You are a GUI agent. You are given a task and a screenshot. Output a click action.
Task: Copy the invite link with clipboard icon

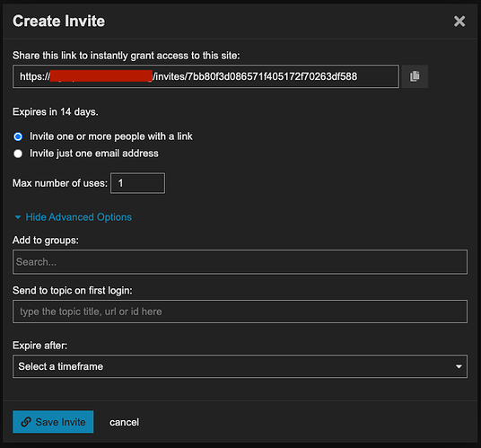point(415,76)
